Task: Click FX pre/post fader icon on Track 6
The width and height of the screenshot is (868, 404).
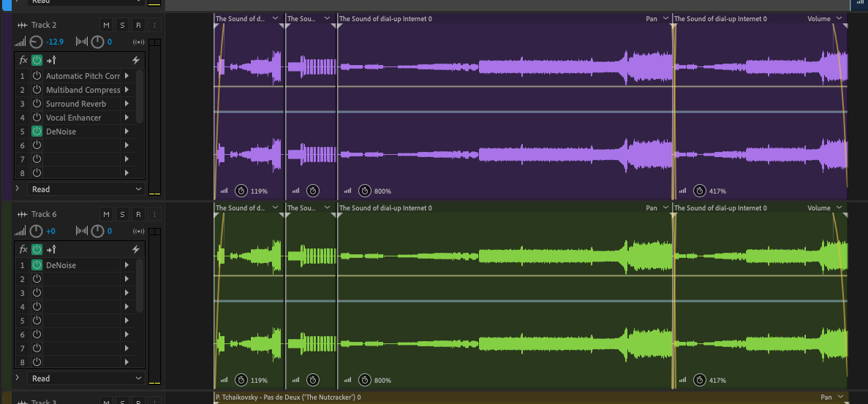Action: (x=51, y=249)
